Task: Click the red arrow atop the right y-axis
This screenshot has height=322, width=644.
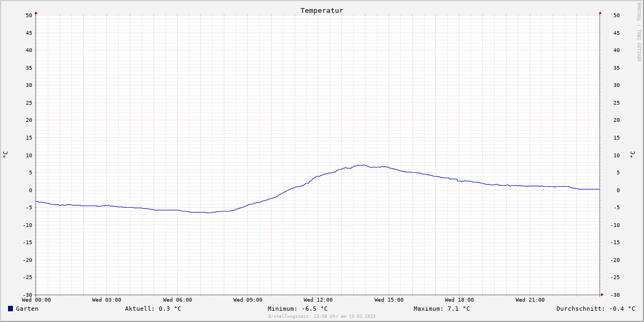Action: [600, 12]
